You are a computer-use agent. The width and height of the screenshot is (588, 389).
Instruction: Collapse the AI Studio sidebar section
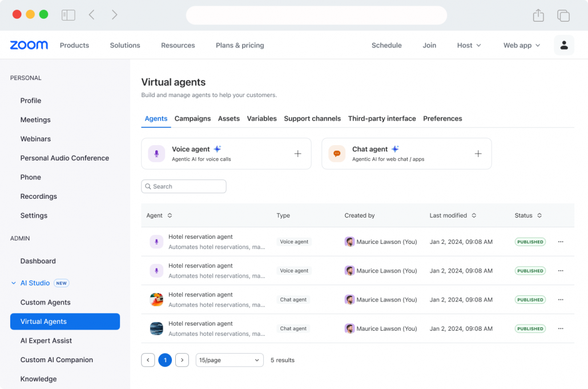[14, 283]
